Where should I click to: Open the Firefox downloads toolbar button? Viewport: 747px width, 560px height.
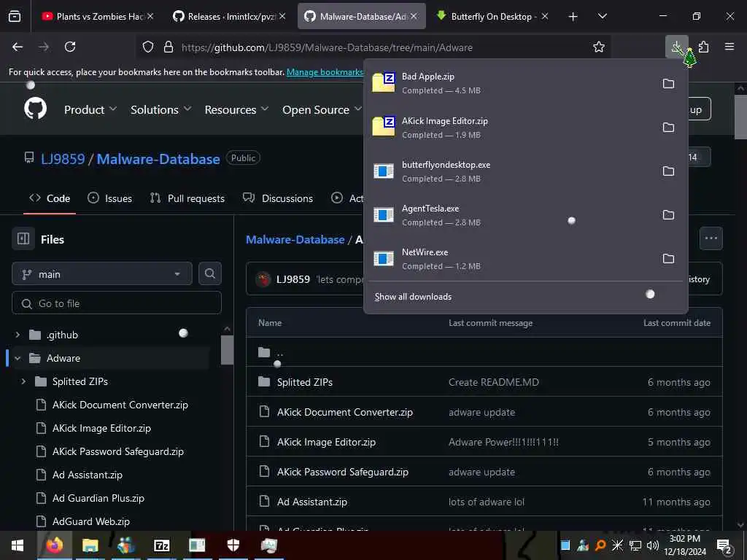676,47
